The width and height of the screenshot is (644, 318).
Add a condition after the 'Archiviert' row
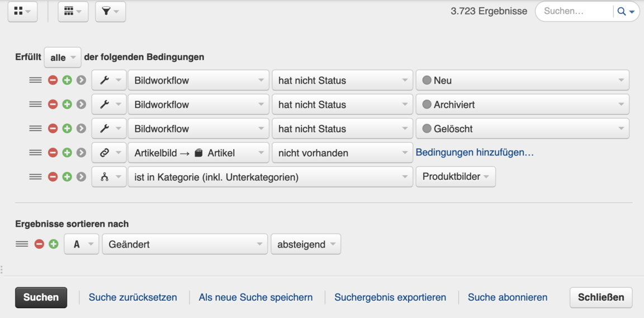pyautogui.click(x=67, y=105)
